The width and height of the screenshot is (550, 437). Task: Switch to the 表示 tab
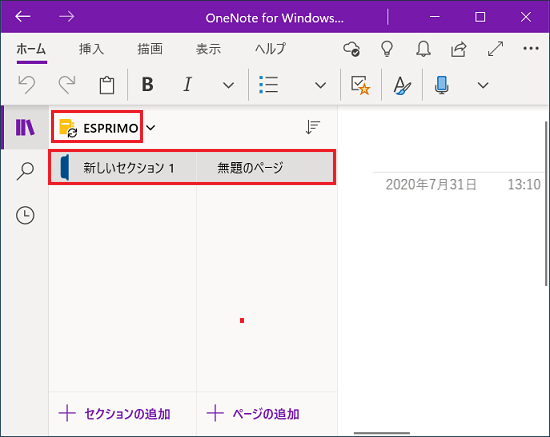click(x=208, y=49)
